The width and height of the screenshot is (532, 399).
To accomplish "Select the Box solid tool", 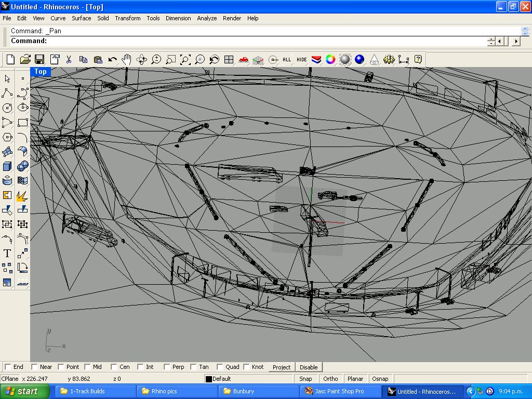I will (x=7, y=166).
